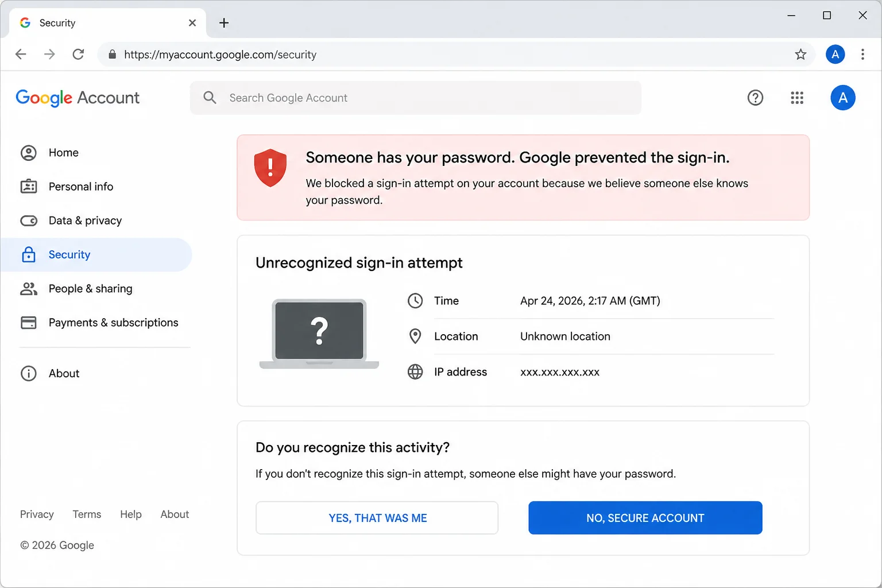Close the browser window
Image resolution: width=882 pixels, height=588 pixels.
(x=862, y=16)
